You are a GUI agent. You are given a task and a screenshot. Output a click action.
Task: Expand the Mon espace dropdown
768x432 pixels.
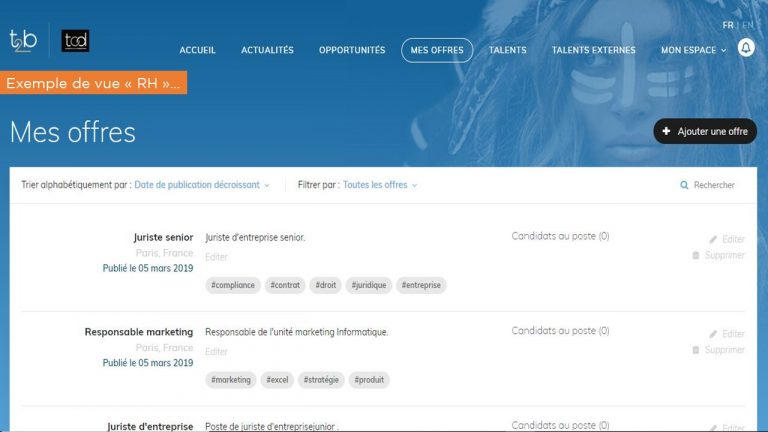[x=694, y=50]
